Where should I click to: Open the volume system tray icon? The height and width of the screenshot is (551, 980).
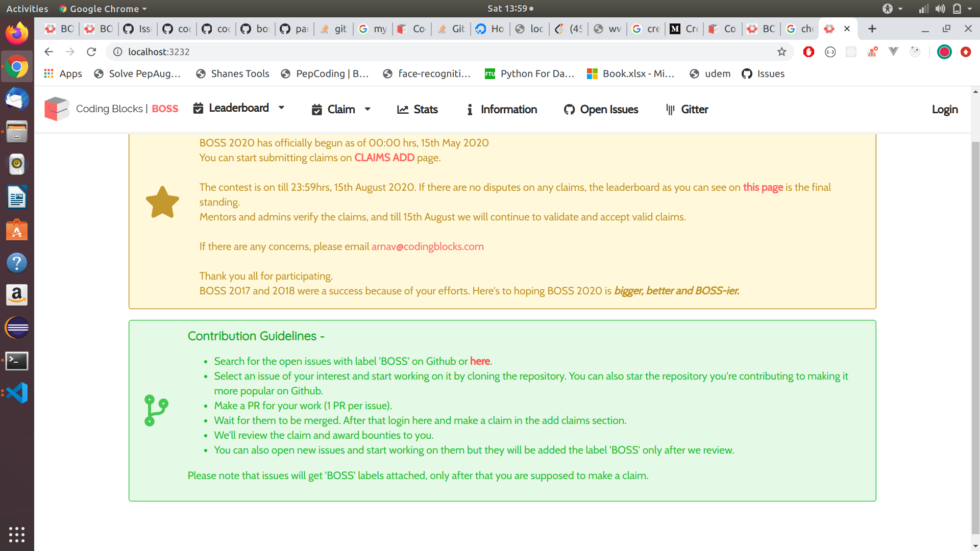940,9
